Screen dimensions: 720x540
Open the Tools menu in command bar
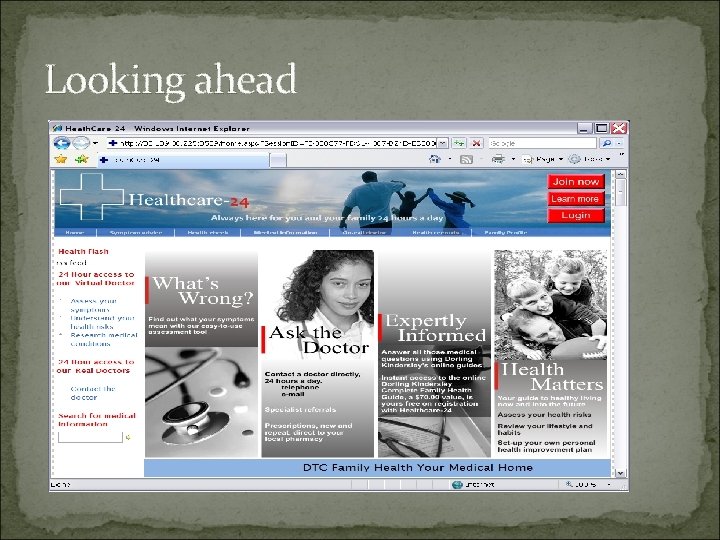(x=590, y=159)
